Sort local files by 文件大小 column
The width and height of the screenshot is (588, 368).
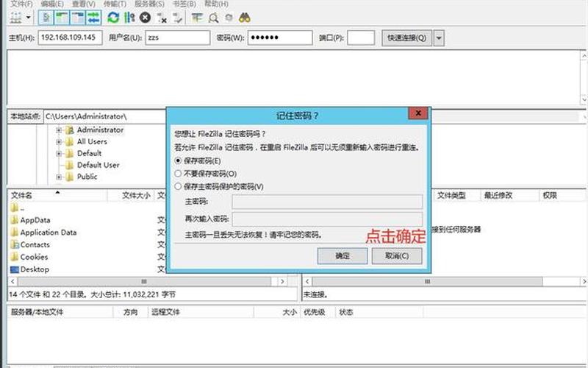131,195
